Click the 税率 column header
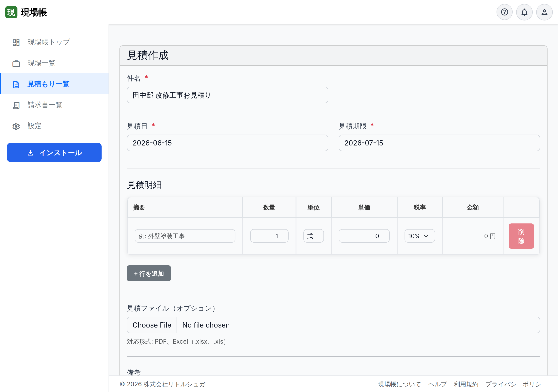558x392 pixels. click(420, 207)
